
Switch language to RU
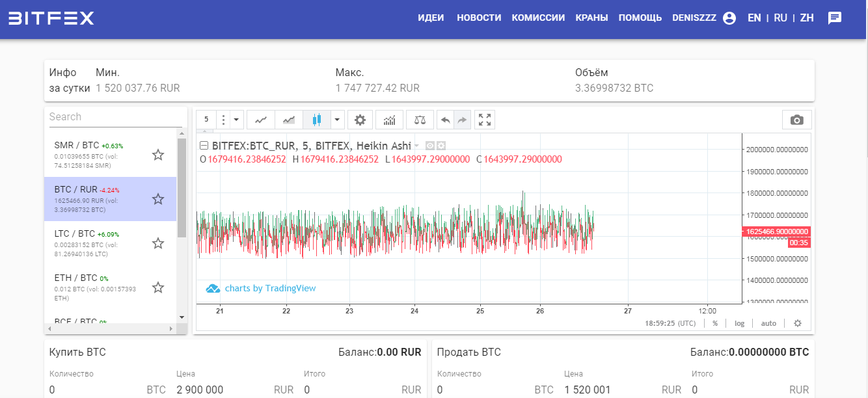[781, 18]
